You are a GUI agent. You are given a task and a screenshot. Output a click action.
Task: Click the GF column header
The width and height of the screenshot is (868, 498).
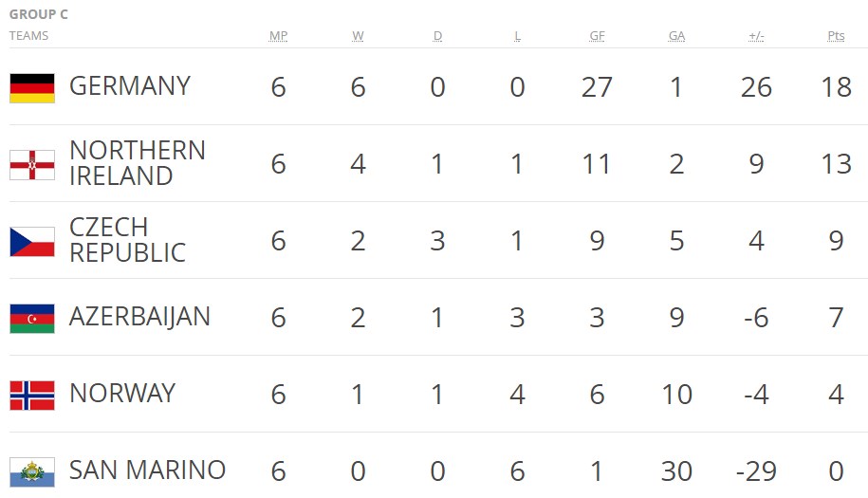tap(597, 36)
